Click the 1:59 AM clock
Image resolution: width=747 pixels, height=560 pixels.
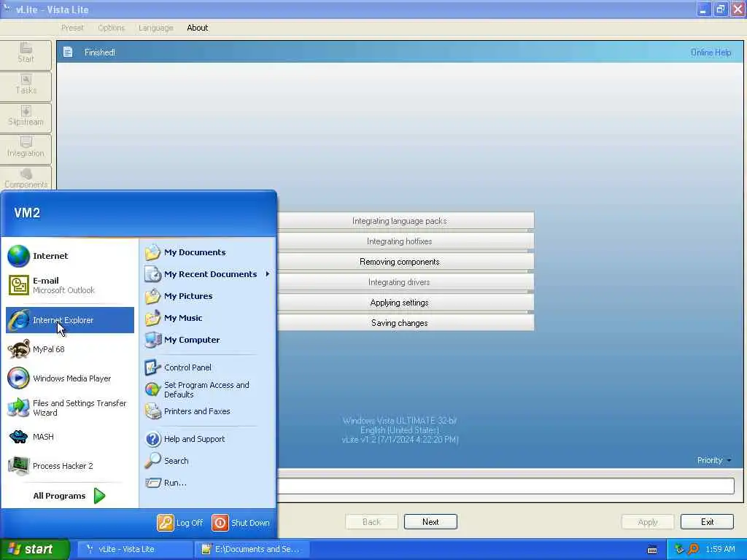tap(720, 549)
